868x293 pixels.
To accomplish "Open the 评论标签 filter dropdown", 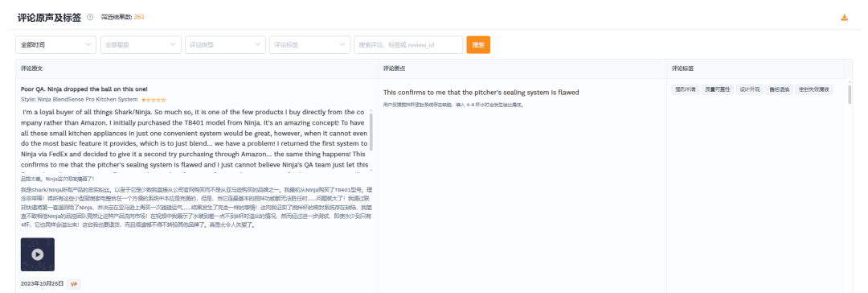I will pos(310,45).
